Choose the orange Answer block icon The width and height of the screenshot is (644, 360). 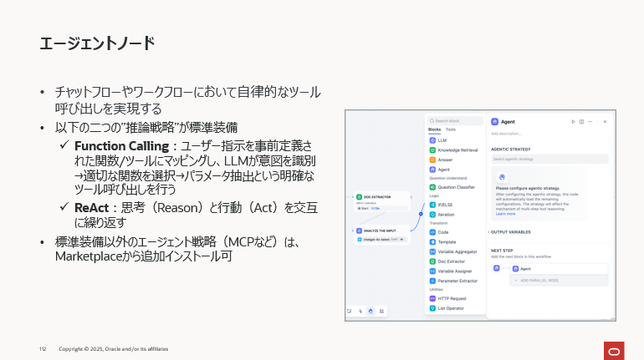pos(432,160)
